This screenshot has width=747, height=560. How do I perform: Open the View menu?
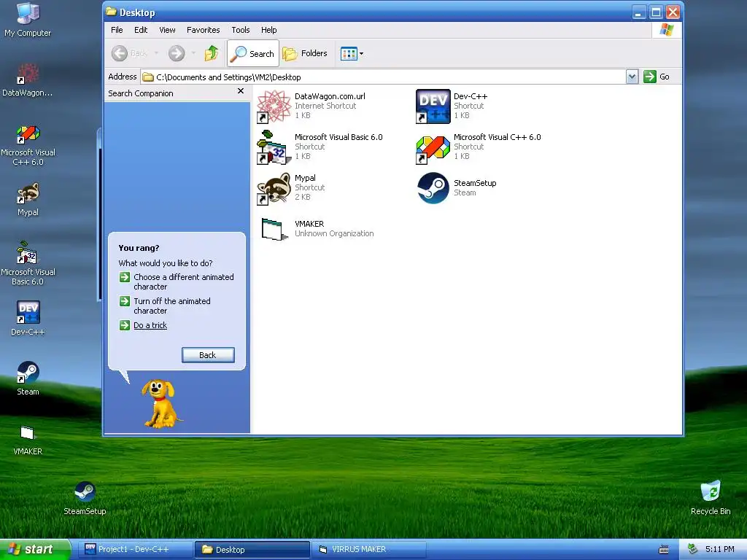click(167, 30)
